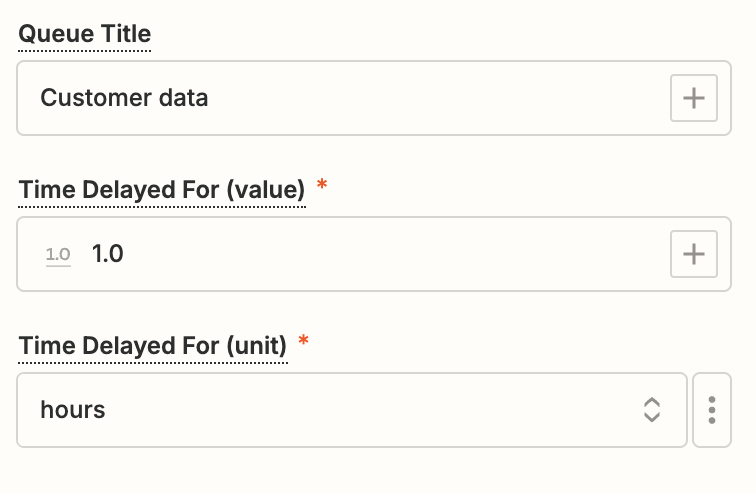Click red asterisk beside Time Delayed For (unit)
This screenshot has width=756, height=494.
[304, 342]
